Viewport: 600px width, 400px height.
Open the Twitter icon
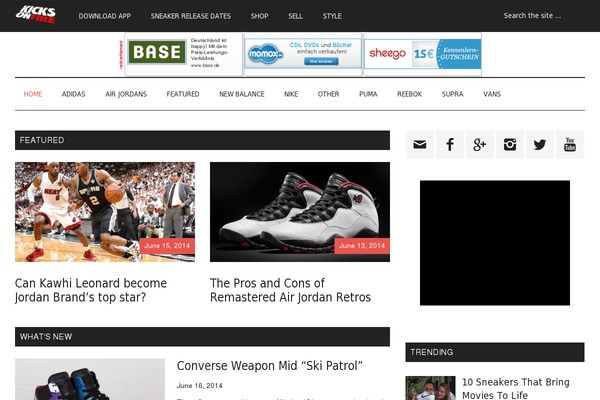540,144
